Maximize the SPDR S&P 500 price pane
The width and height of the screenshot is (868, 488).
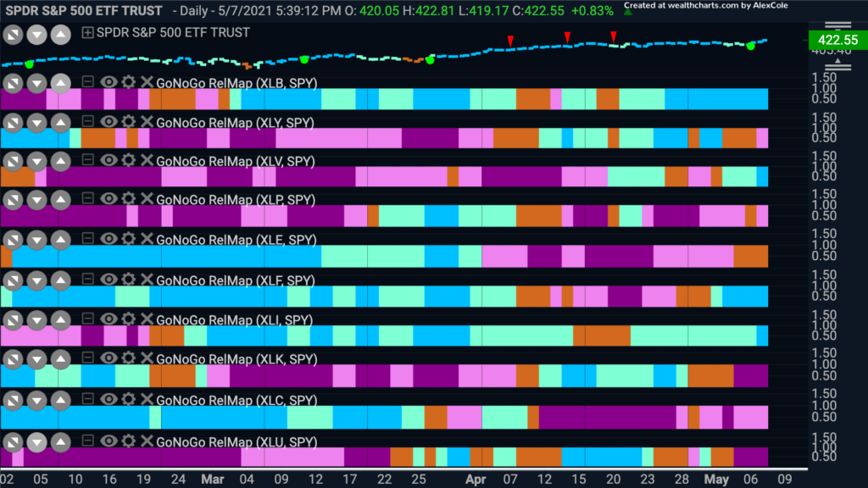pyautogui.click(x=13, y=35)
